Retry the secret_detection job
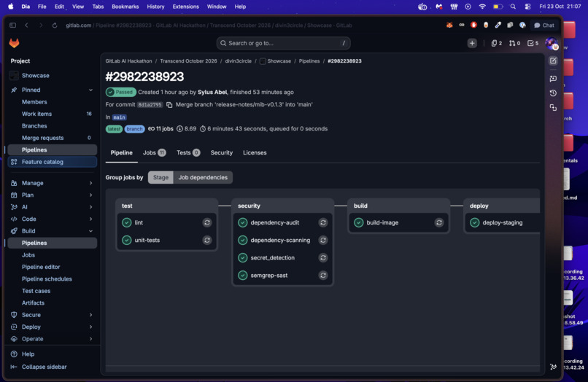Screen dimensions: 588x382 point(323,258)
